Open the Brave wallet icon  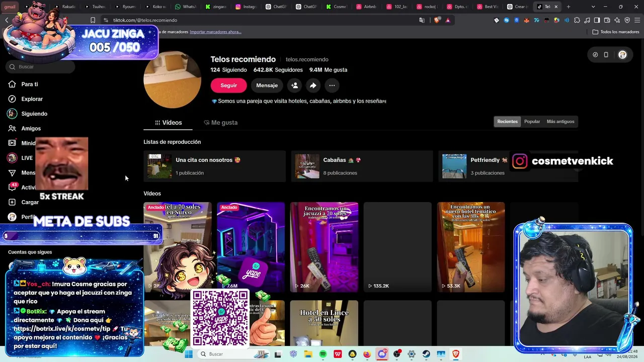[607, 20]
